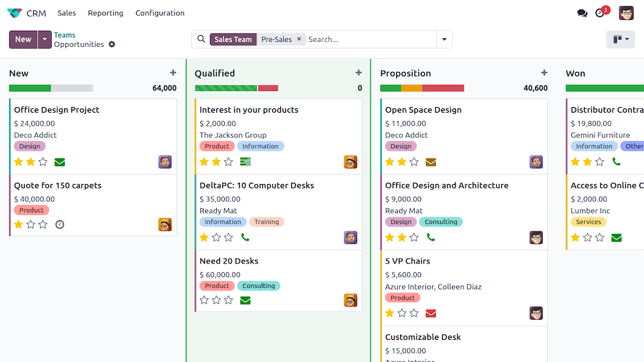Screen dimensions: 644x362
Task: Open the Configuration menu
Action: (159, 13)
